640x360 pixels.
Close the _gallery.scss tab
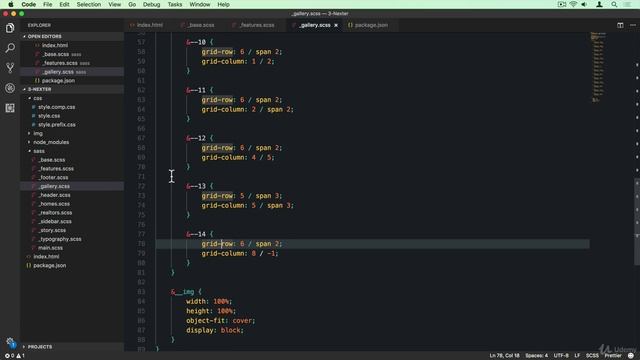click(336, 25)
